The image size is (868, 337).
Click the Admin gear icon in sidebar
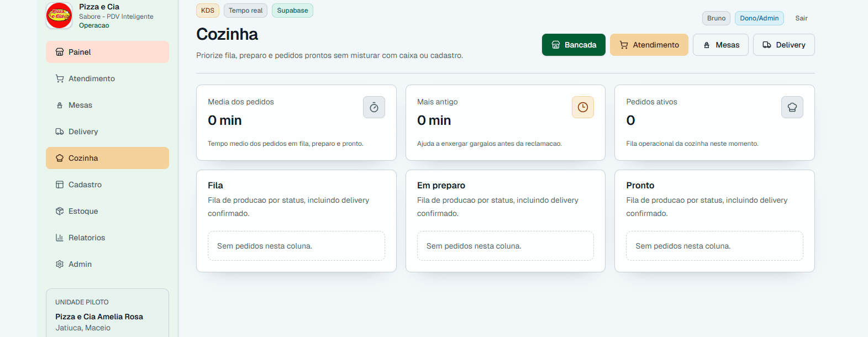[x=60, y=264]
